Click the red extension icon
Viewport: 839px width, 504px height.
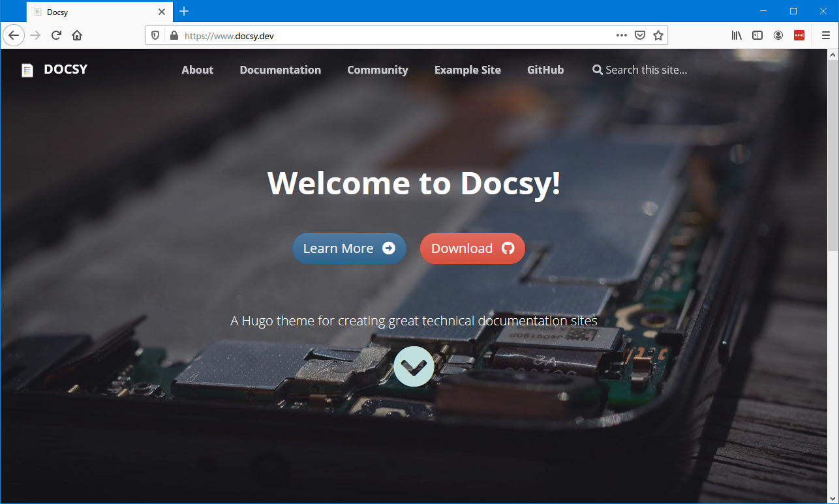(799, 35)
